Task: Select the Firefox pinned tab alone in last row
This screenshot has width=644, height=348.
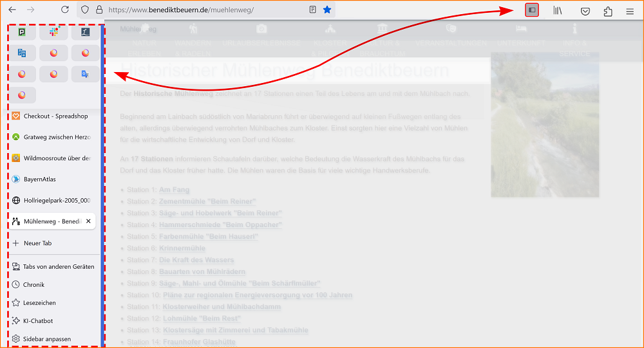Action: point(22,95)
